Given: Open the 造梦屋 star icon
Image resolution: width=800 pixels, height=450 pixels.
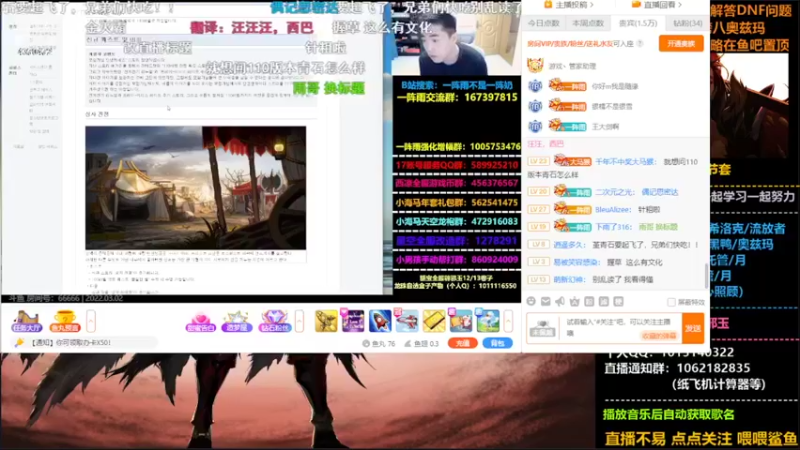Looking at the screenshot, I should pos(237,321).
